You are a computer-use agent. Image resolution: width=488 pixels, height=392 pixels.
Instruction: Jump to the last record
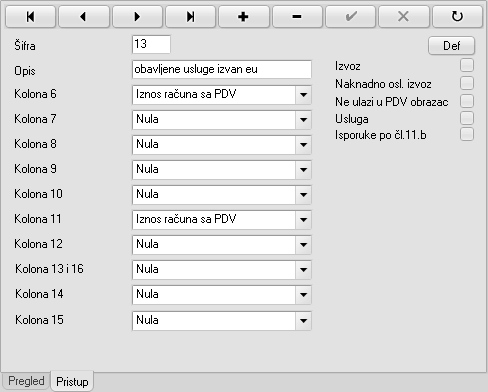pyautogui.click(x=190, y=16)
